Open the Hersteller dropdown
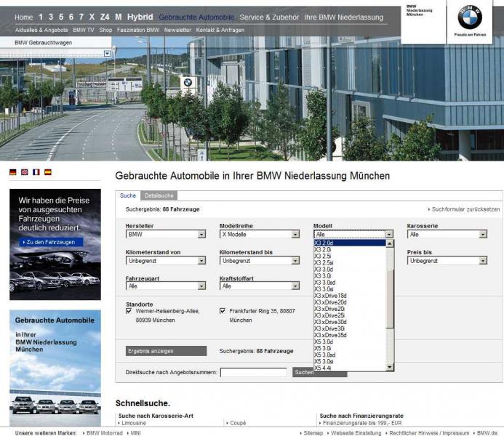The width and height of the screenshot is (504, 436). 166,235
